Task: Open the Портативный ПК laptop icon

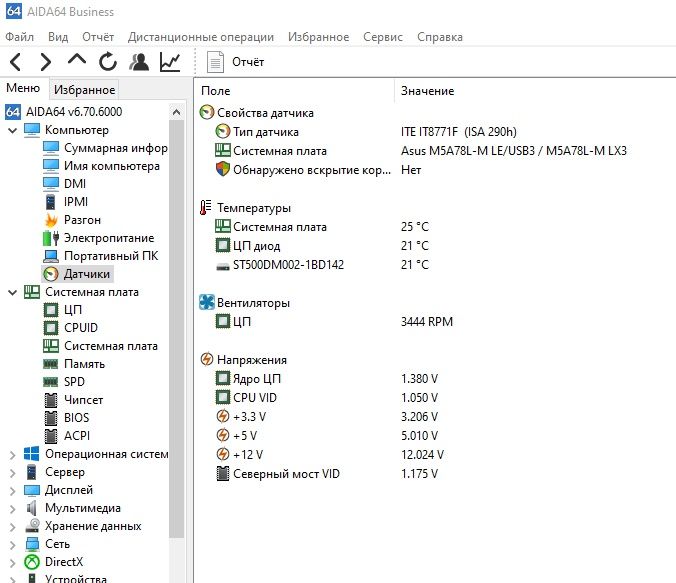Action: pos(51,256)
